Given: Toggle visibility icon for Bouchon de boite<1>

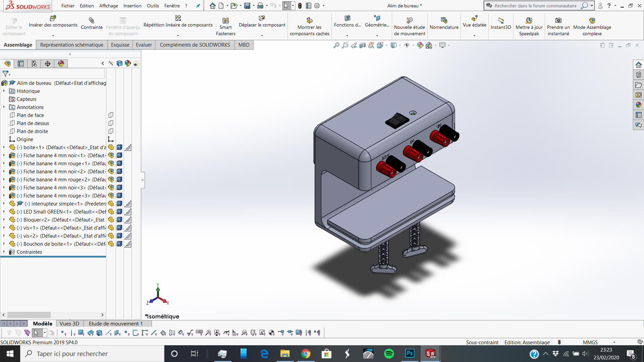Looking at the screenshot, I should pos(111,244).
